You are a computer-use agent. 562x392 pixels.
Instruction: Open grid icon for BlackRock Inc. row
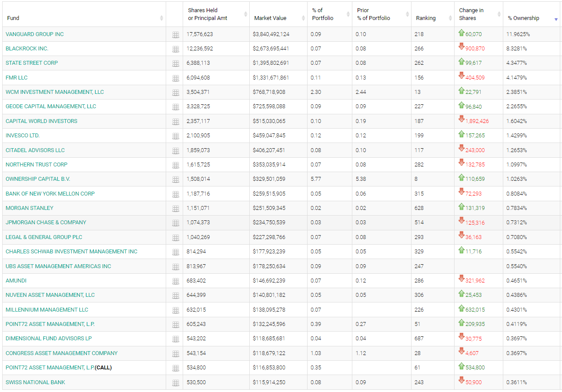(x=176, y=49)
